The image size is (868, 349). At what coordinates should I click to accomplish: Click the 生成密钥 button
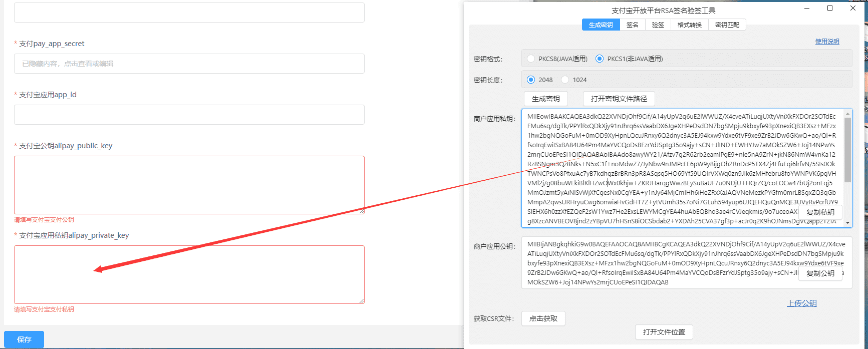pos(546,99)
